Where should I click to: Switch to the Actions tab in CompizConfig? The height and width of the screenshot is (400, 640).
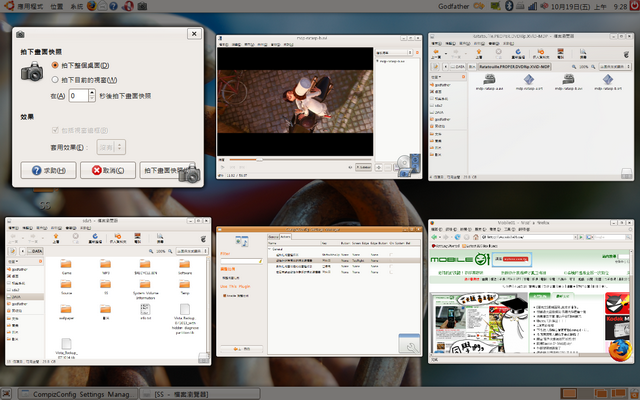point(285,237)
